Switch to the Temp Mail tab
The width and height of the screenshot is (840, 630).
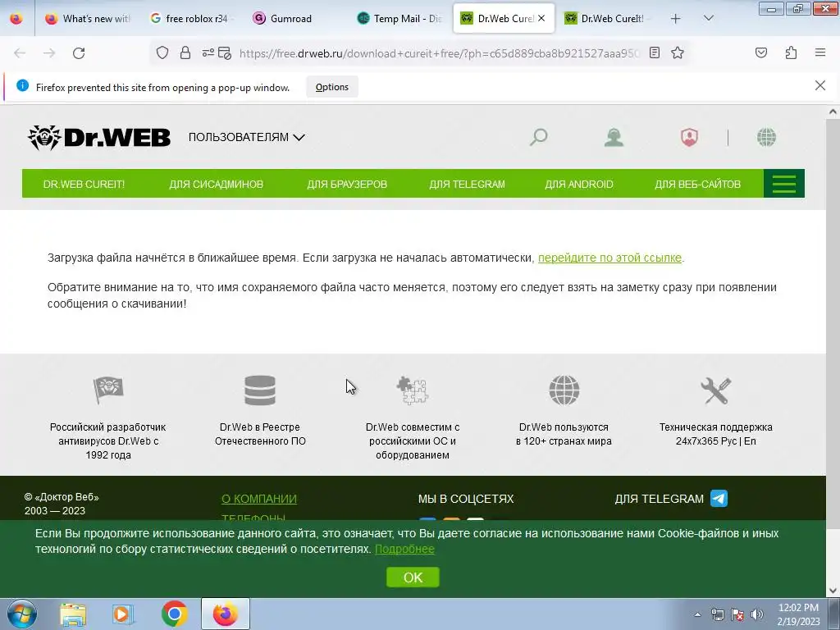coord(399,19)
